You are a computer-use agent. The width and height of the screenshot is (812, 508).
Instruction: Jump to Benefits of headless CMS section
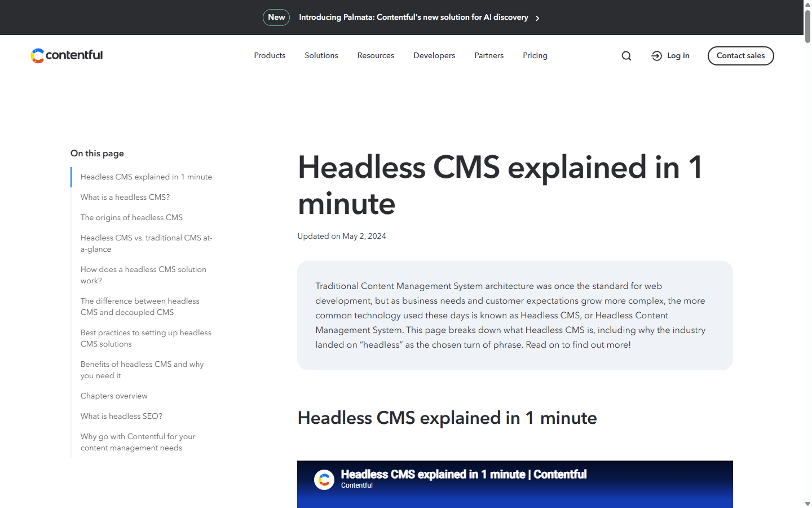click(142, 370)
